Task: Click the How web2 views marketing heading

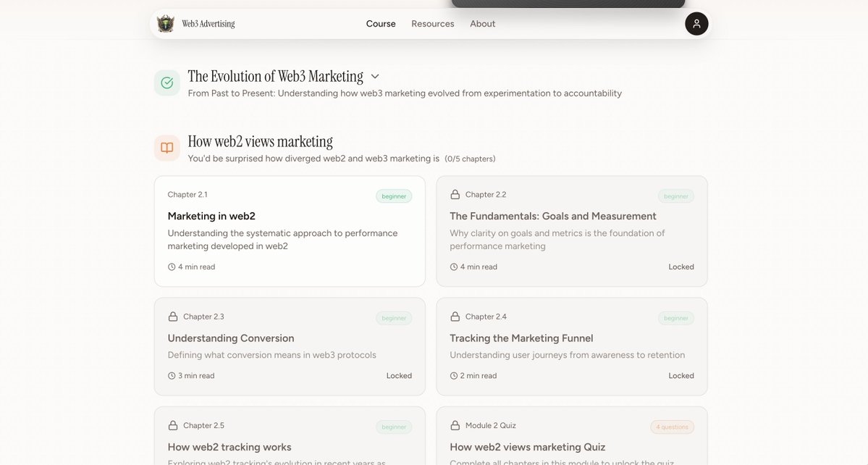Action: point(260,141)
